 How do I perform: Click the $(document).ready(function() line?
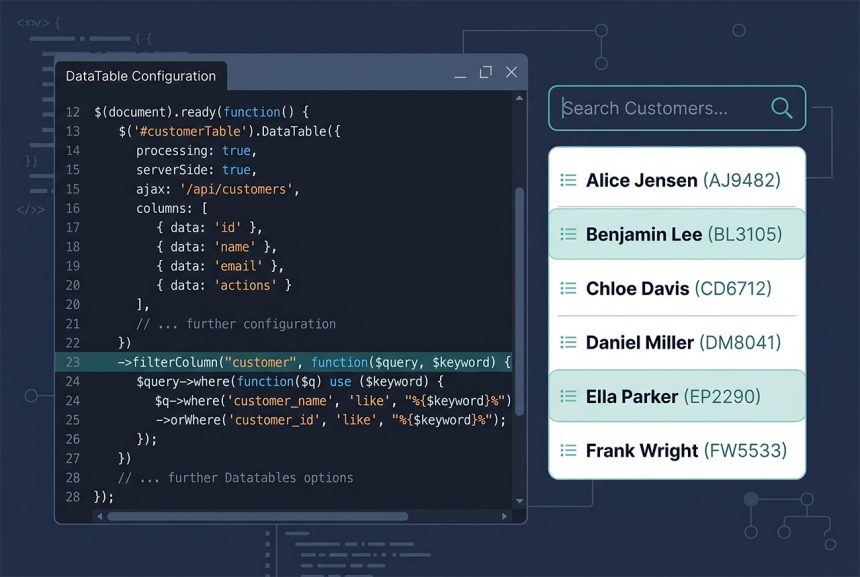coord(201,112)
